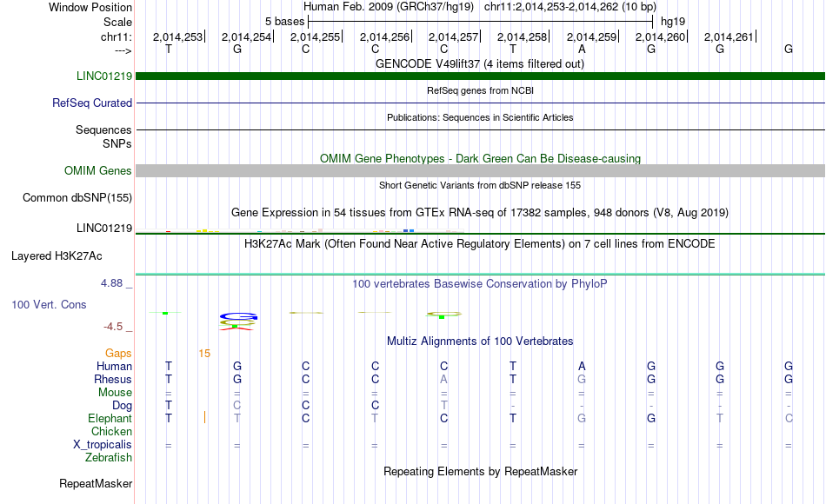Click the orange insertion bar in Elephant row

[204, 417]
